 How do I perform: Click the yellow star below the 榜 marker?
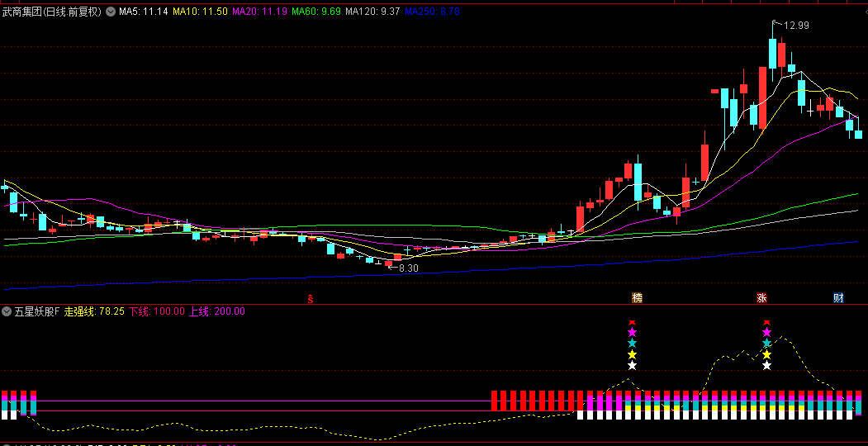(x=632, y=354)
